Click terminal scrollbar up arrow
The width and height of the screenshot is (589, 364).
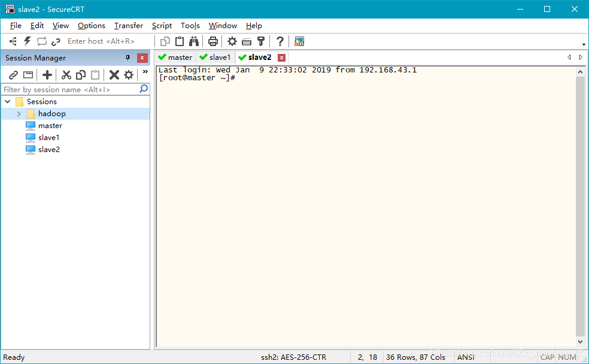click(x=581, y=72)
